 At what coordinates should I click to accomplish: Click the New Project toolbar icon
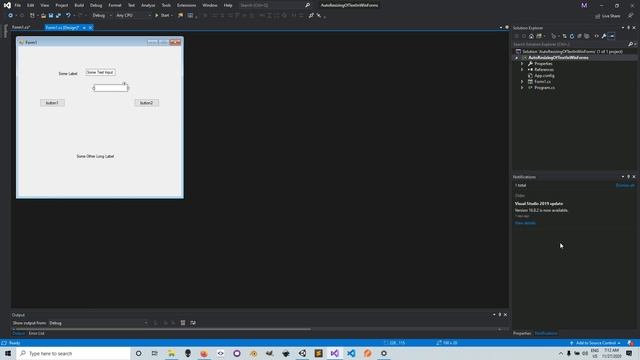click(x=32, y=16)
